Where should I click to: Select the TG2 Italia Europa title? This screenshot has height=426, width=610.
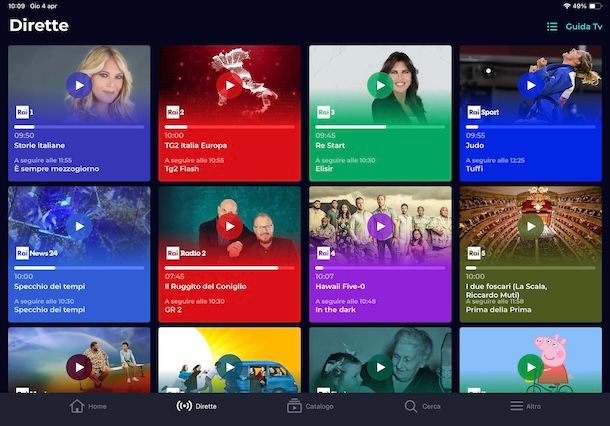(196, 145)
